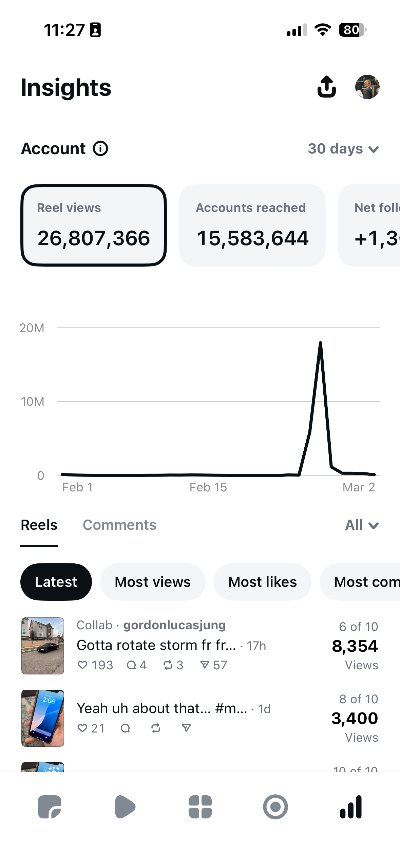Screen dimensions: 400x868
Task: Select the Most views filter chip
Action: tap(153, 582)
